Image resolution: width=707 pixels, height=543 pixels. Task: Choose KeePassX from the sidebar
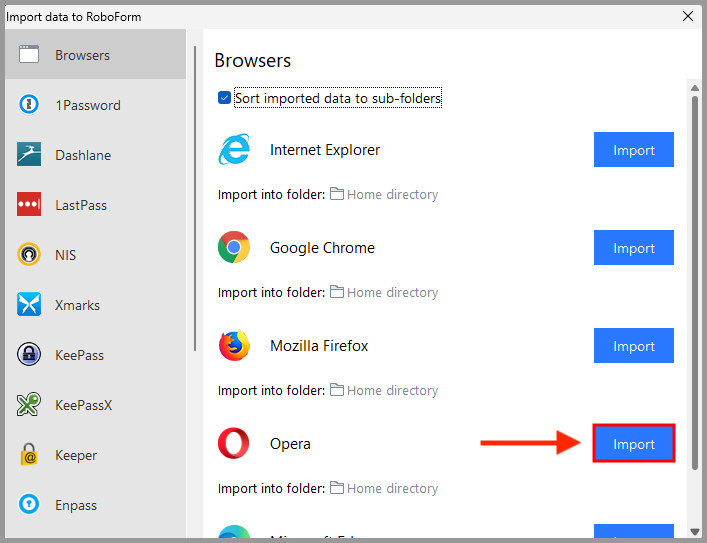95,405
